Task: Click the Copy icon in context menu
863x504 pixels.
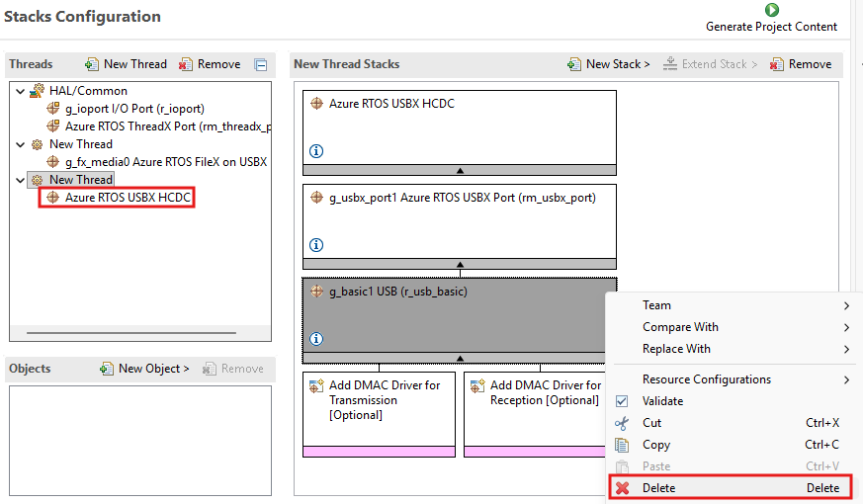Action: pyautogui.click(x=622, y=445)
